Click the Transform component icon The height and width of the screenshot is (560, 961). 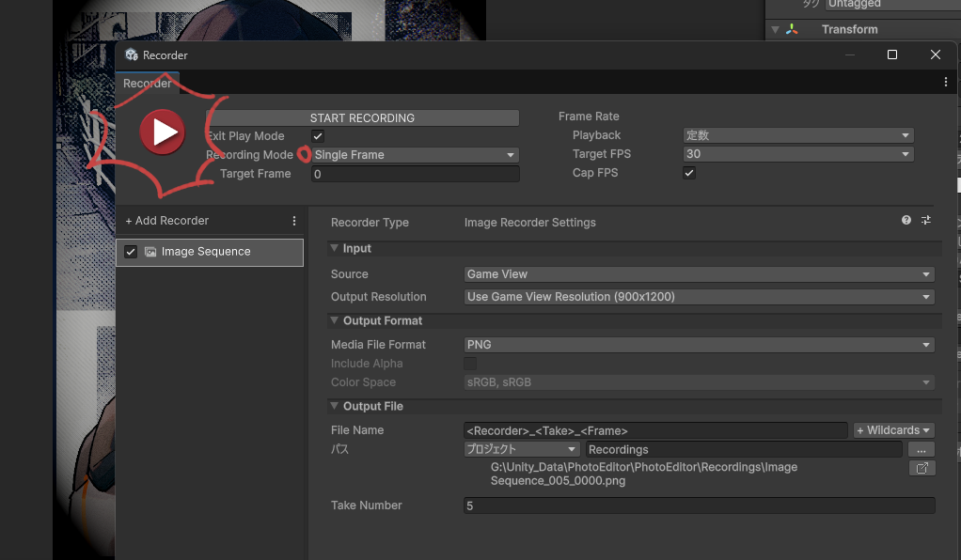[x=792, y=29]
